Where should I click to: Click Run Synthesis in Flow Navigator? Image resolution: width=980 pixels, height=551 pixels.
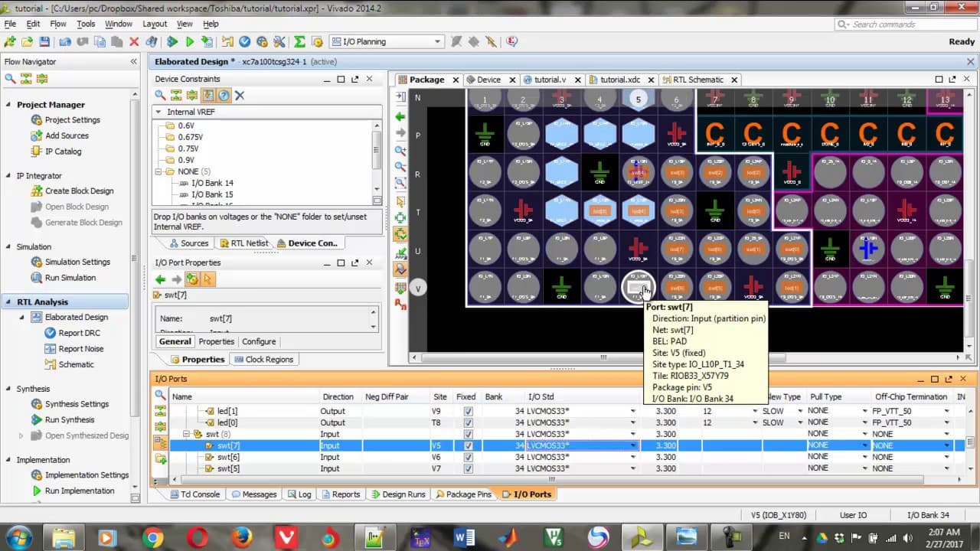click(70, 419)
